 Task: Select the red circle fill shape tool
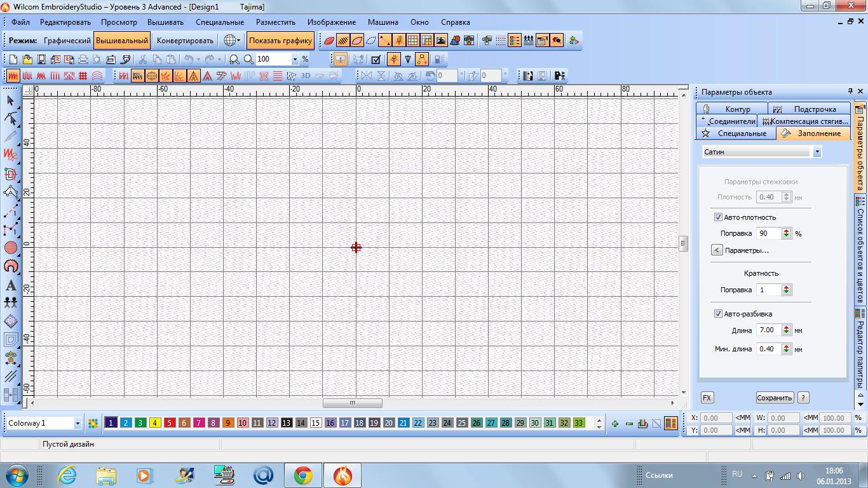point(10,248)
